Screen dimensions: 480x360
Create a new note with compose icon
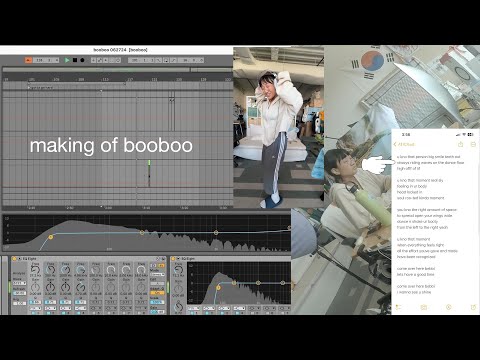point(473,307)
